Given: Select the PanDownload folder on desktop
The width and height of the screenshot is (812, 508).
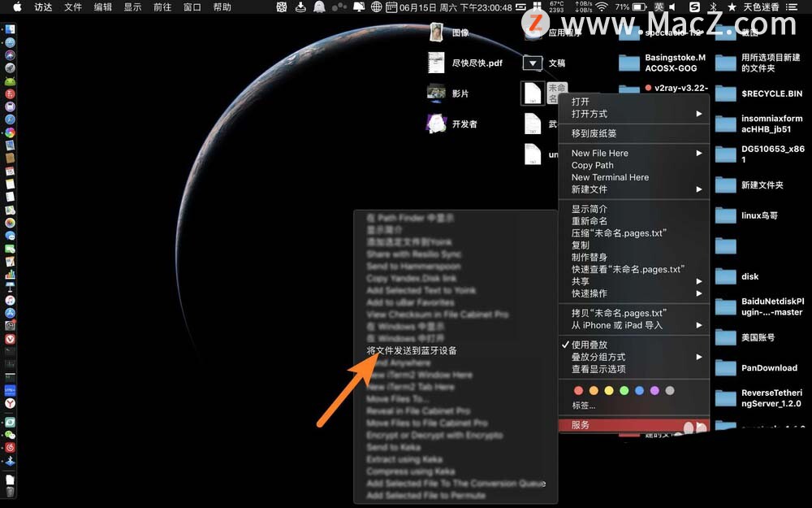Looking at the screenshot, I should pos(758,368).
